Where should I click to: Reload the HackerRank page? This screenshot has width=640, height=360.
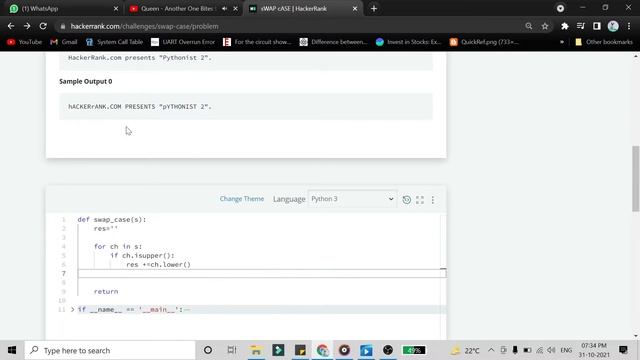43,26
